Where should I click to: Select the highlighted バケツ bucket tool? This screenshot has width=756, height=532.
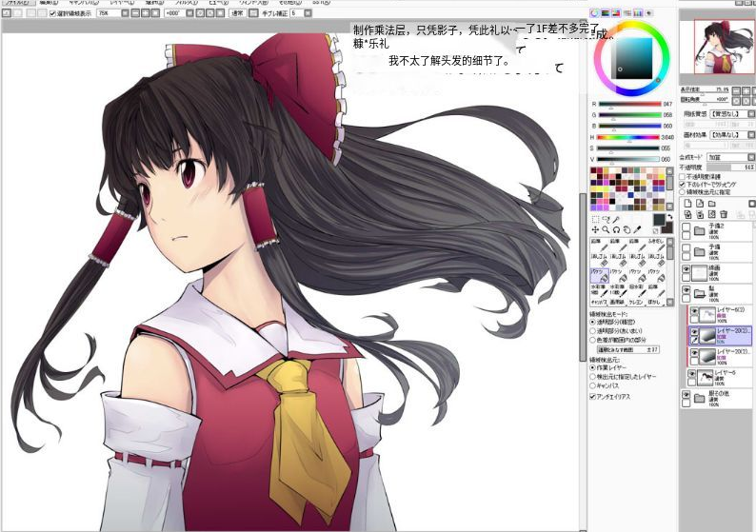pos(599,275)
